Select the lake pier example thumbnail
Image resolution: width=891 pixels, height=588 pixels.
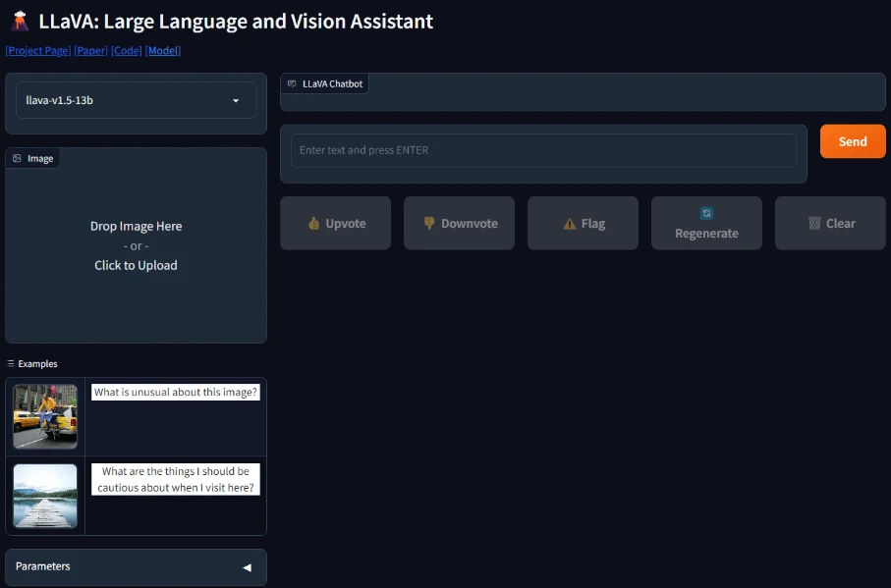pos(45,496)
